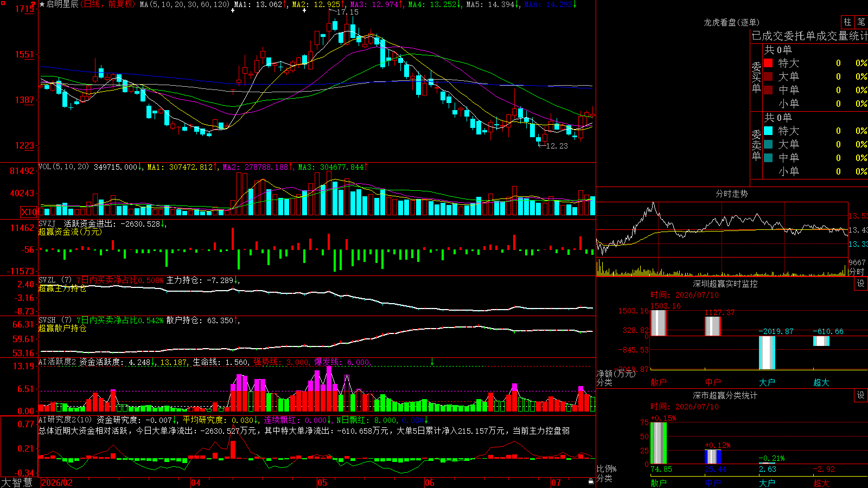Click the 已成交委托单成交量统计 header
Viewport: 868px width, 488px height.
click(x=809, y=36)
